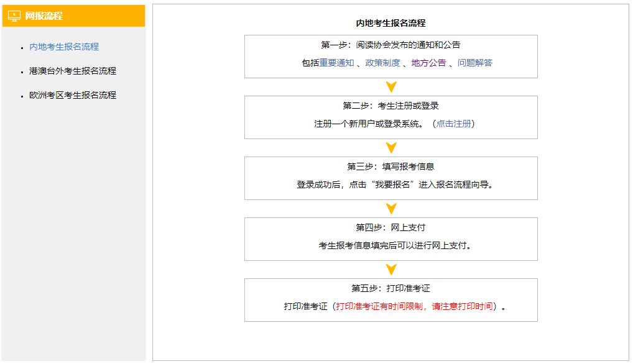Switch to 欧洲考区考生报名流程 in the sidebar
This screenshot has height=364, width=633.
coord(73,95)
